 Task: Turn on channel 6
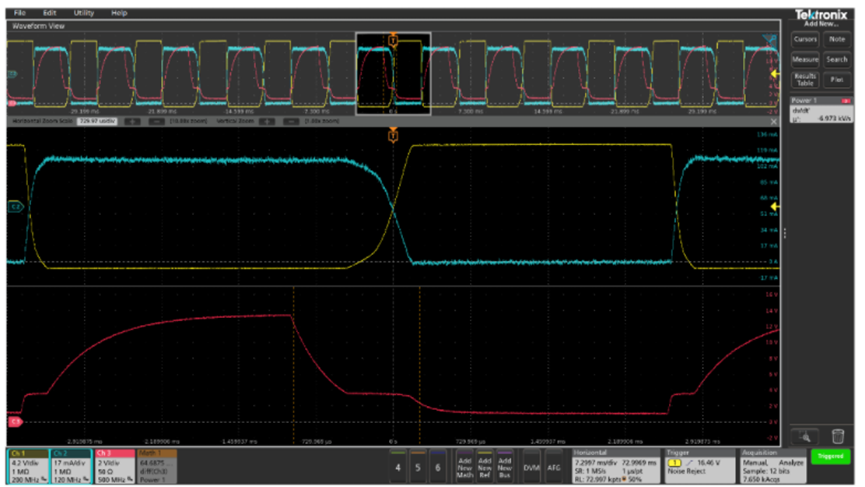tap(437, 466)
